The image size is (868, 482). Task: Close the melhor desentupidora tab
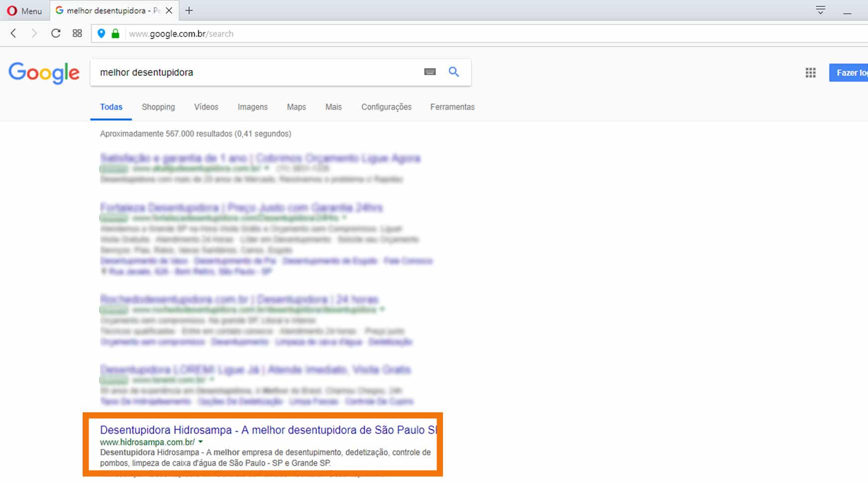click(169, 10)
